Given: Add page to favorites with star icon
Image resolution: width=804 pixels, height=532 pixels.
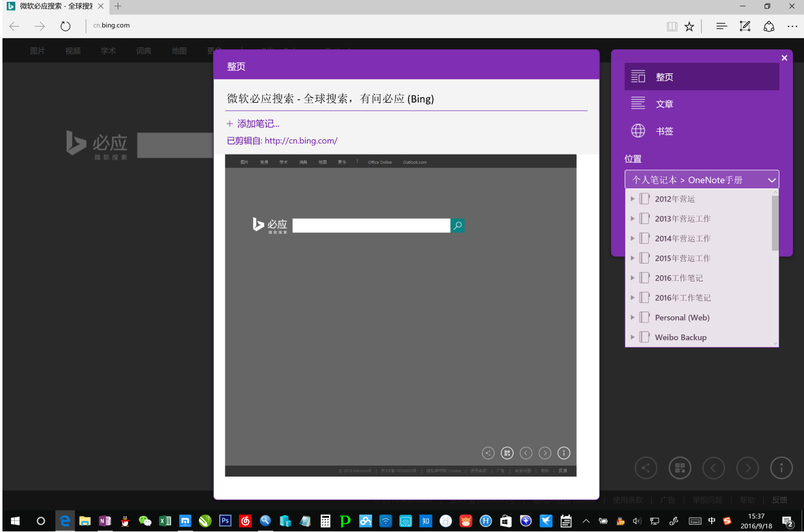Looking at the screenshot, I should pyautogui.click(x=689, y=26).
